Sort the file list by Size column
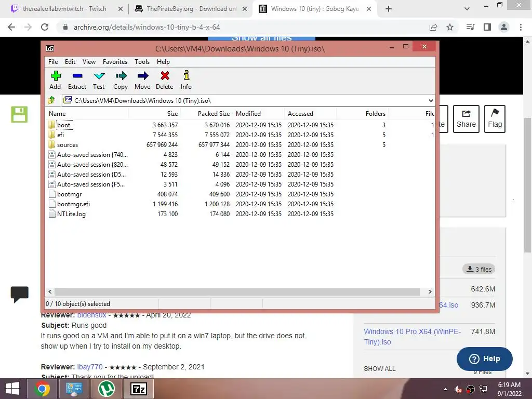Image resolution: width=532 pixels, height=399 pixels. [154, 114]
